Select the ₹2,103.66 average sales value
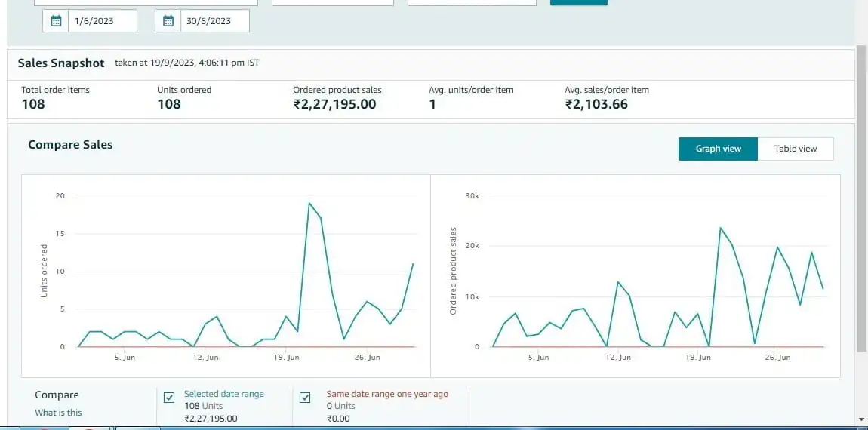 (596, 104)
